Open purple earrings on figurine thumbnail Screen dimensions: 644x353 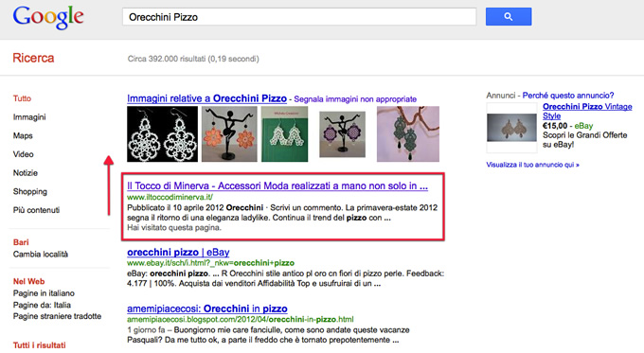coord(343,134)
